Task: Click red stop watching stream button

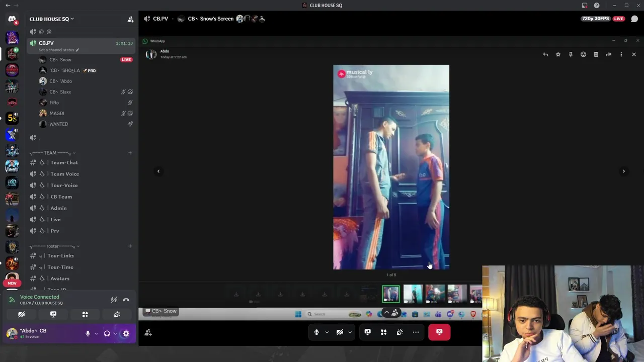Action: point(439,332)
